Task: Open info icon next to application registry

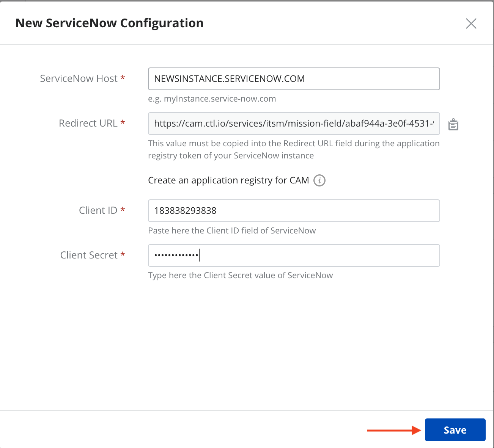Action: click(x=319, y=180)
